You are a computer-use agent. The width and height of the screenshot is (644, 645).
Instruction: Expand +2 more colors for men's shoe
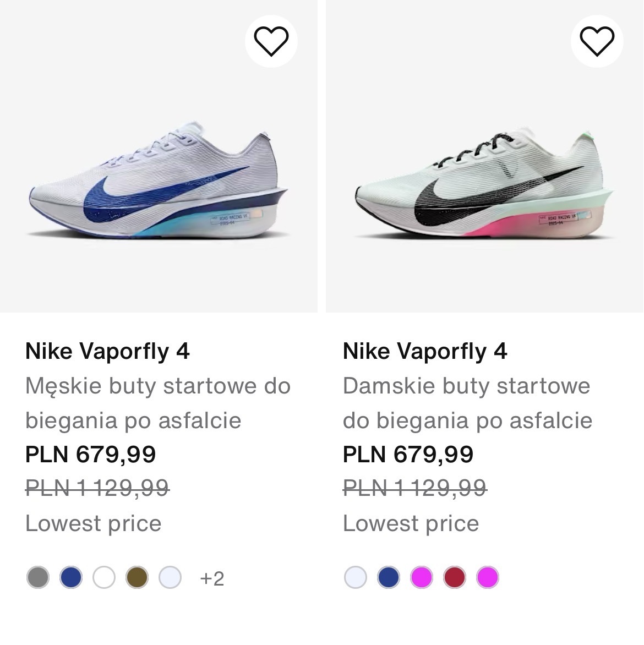[212, 578]
